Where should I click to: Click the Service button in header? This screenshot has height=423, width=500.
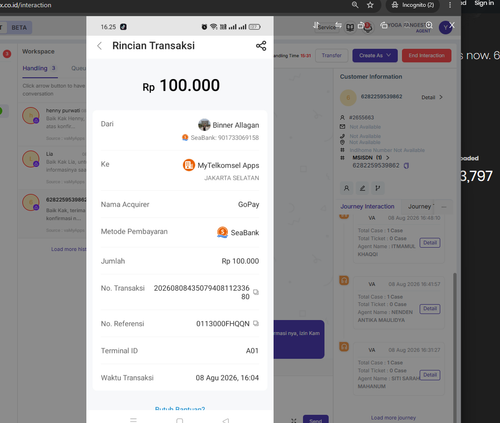(326, 27)
